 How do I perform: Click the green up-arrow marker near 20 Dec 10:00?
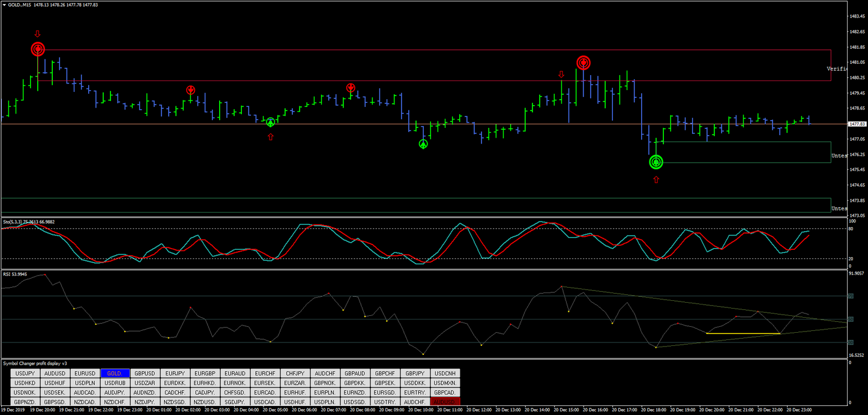[423, 144]
